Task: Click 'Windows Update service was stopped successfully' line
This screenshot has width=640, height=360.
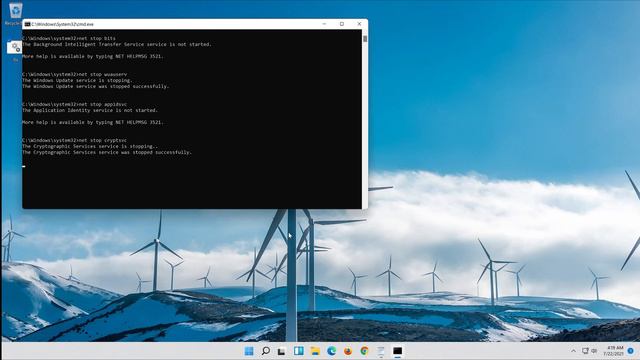Action: (x=96, y=86)
